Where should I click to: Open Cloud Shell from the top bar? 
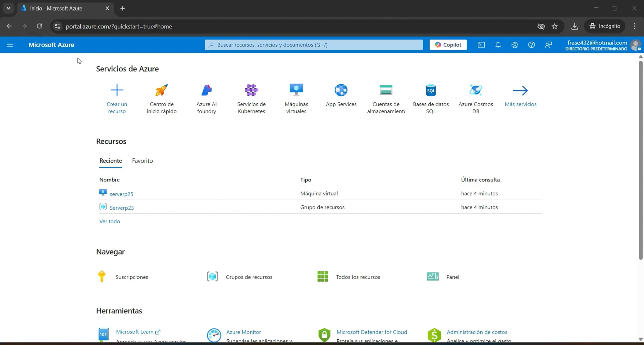pyautogui.click(x=481, y=45)
